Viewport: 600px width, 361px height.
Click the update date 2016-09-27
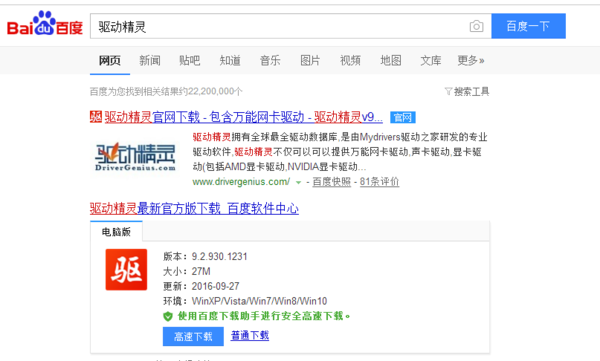(215, 286)
